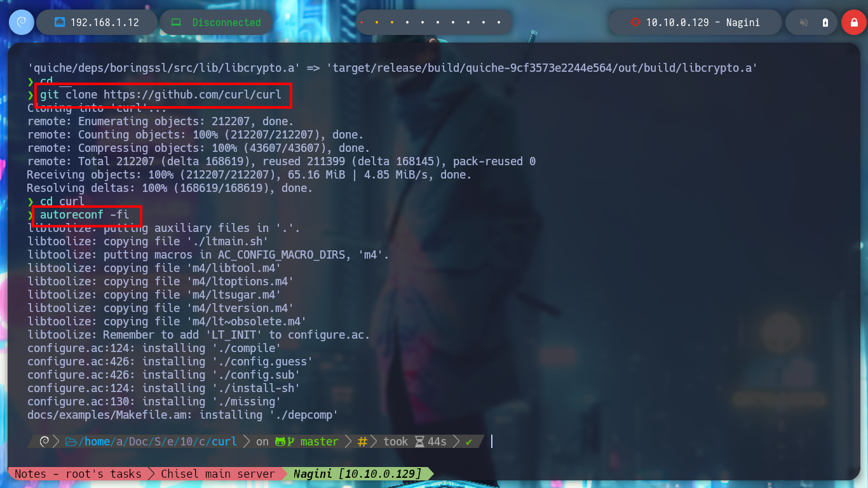This screenshot has height=488, width=868.
Task: Click the 10.10.0.129 - Nagini target label
Action: [x=703, y=22]
